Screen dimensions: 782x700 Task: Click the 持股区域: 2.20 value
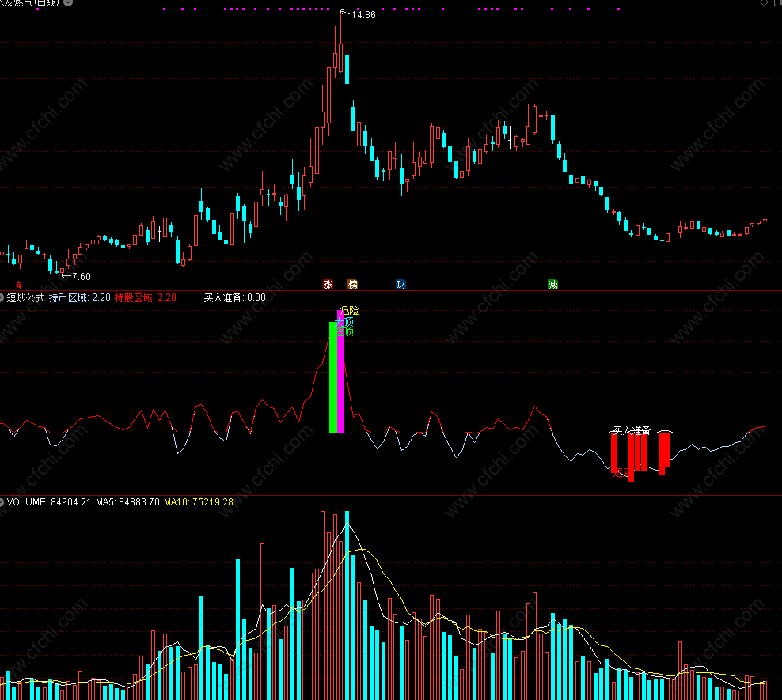pos(146,297)
